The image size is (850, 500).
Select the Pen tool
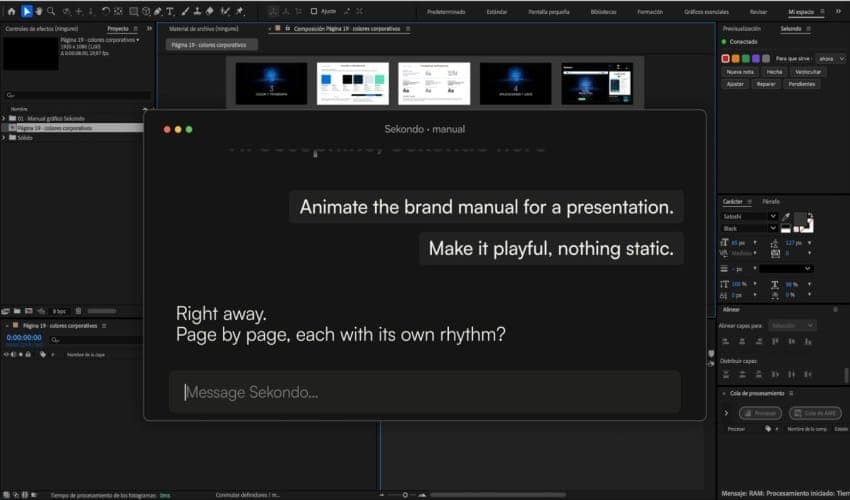tap(158, 11)
